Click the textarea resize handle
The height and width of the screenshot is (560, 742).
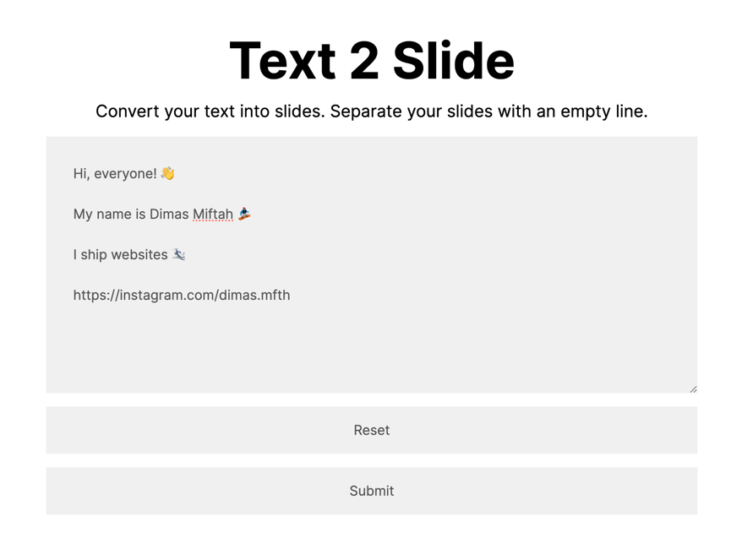click(693, 388)
